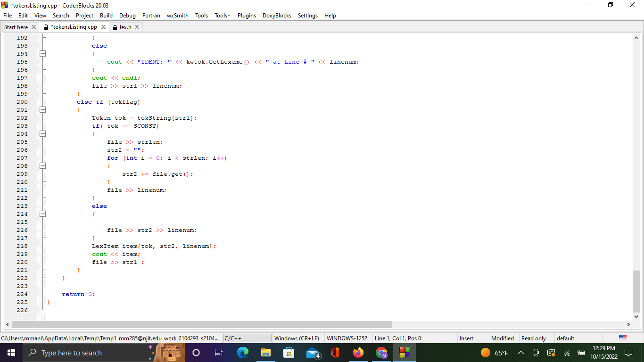Collapse the code fold at line 201

pos(42,109)
